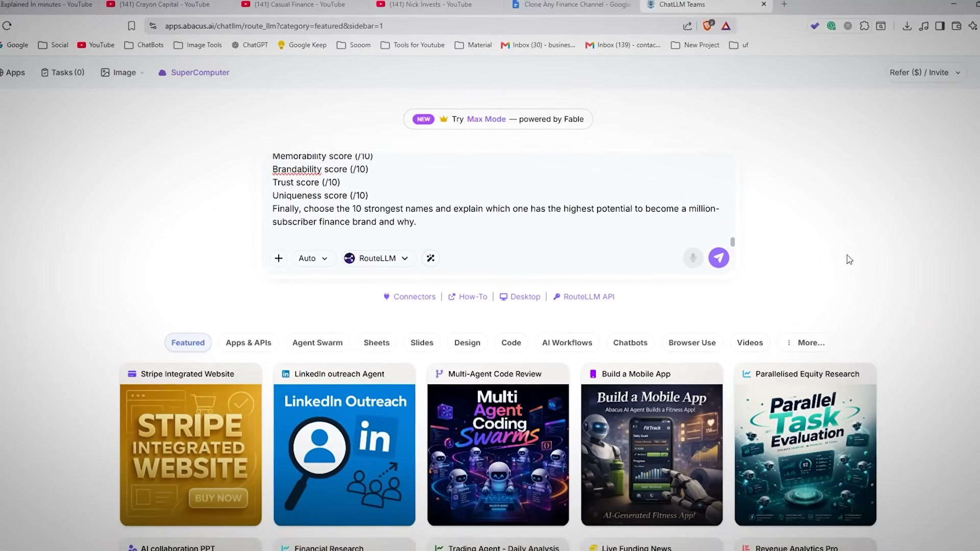Switch to Casual Finance YouTube tab

point(293,5)
